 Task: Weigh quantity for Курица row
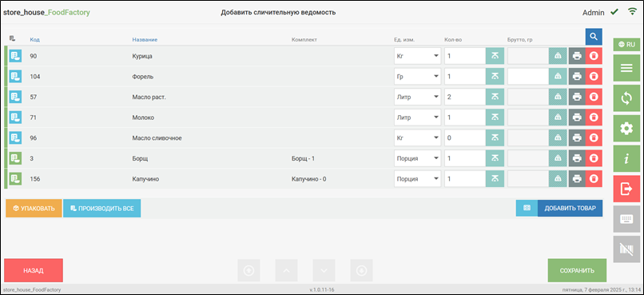point(495,56)
